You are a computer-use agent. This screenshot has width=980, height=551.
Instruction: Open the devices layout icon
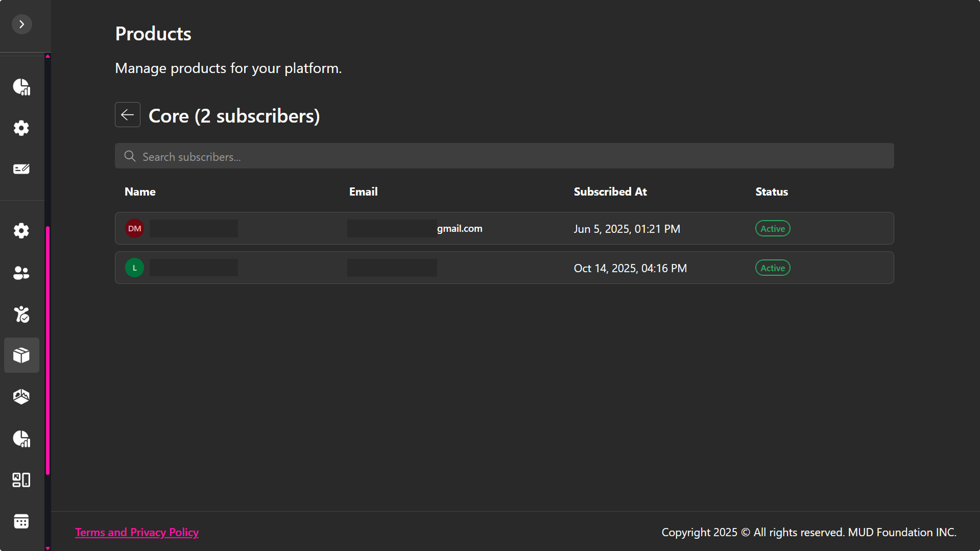[21, 480]
